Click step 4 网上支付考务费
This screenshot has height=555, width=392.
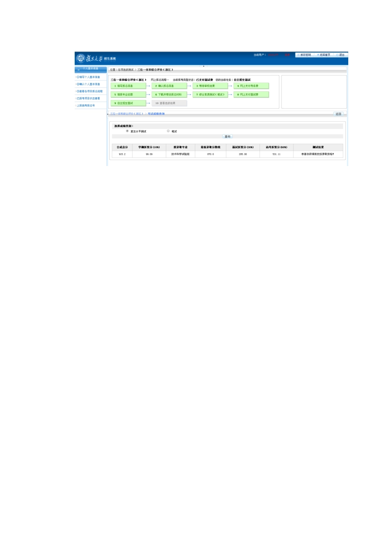click(251, 86)
